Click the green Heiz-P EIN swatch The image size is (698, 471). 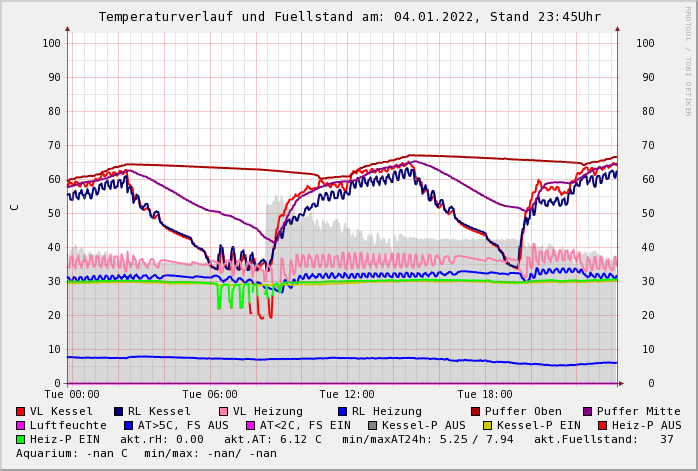(x=20, y=439)
